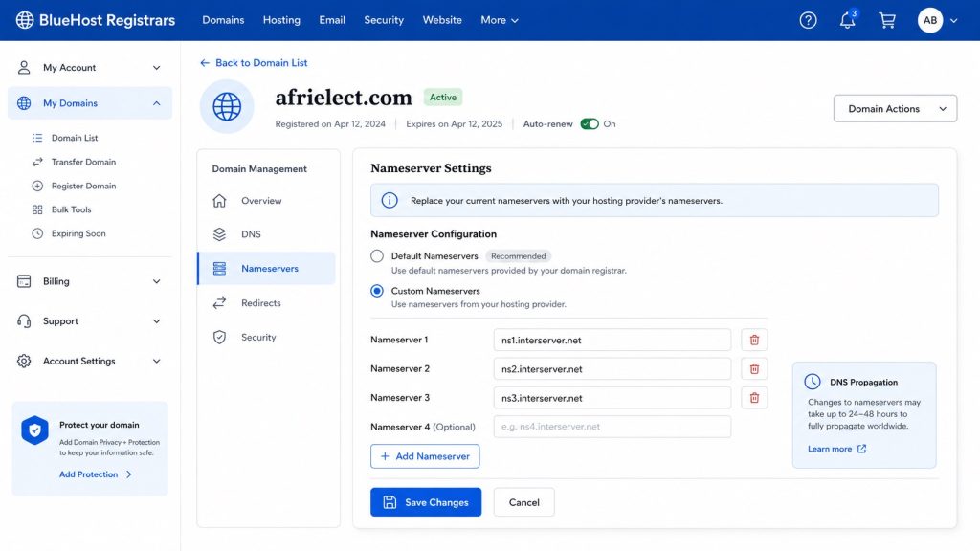Viewport: 980px width, 551px height.
Task: Click the Bulk Tools grid icon
Action: [x=37, y=209]
